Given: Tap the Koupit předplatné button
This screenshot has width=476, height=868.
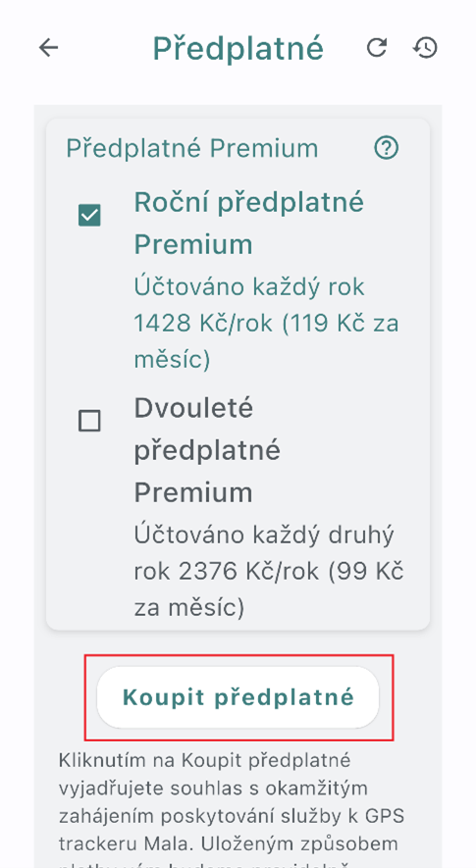Looking at the screenshot, I should (x=238, y=697).
